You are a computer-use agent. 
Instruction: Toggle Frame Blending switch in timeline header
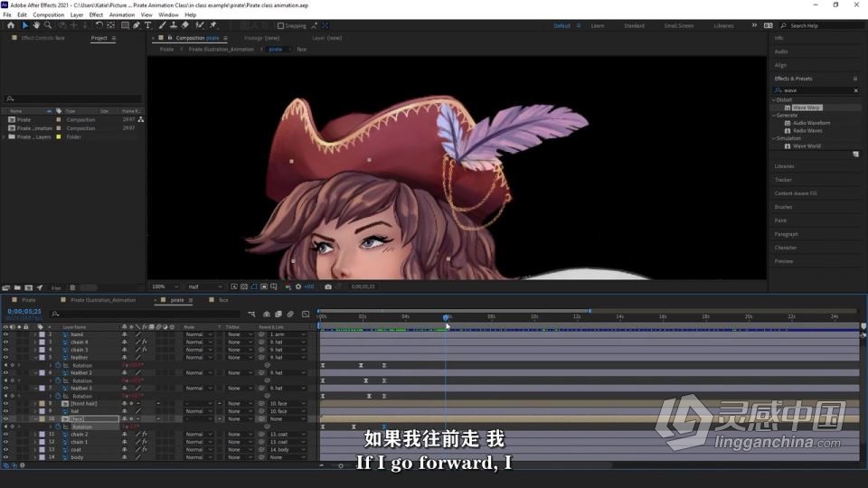click(278, 314)
